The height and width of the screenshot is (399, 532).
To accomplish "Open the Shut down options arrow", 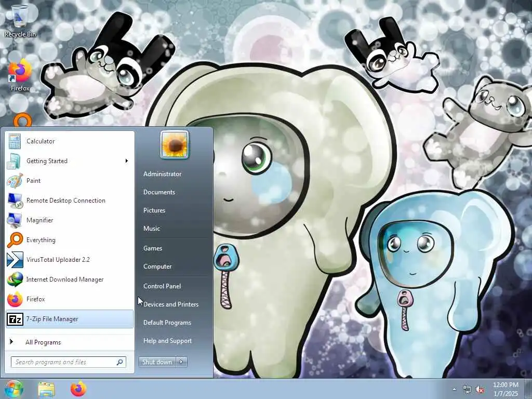I will [181, 362].
